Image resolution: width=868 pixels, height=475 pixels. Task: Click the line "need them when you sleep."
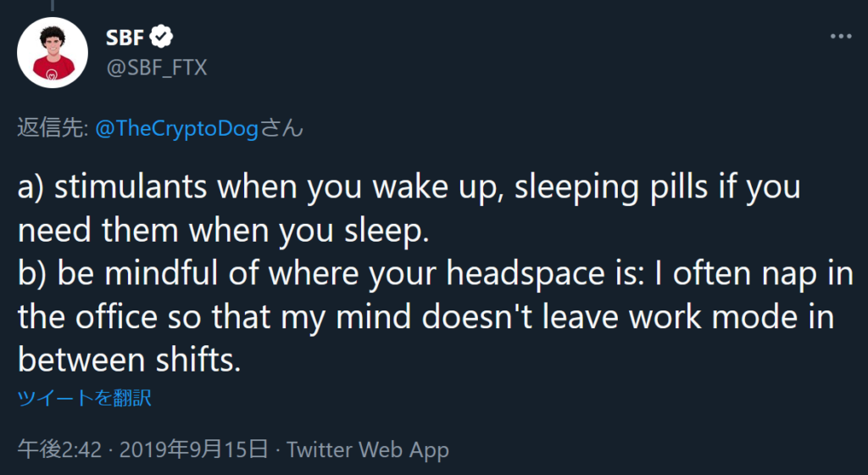tap(224, 231)
